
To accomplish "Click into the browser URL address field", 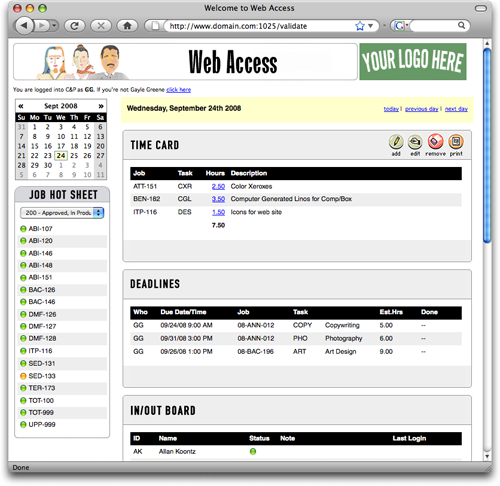I will pyautogui.click(x=261, y=26).
